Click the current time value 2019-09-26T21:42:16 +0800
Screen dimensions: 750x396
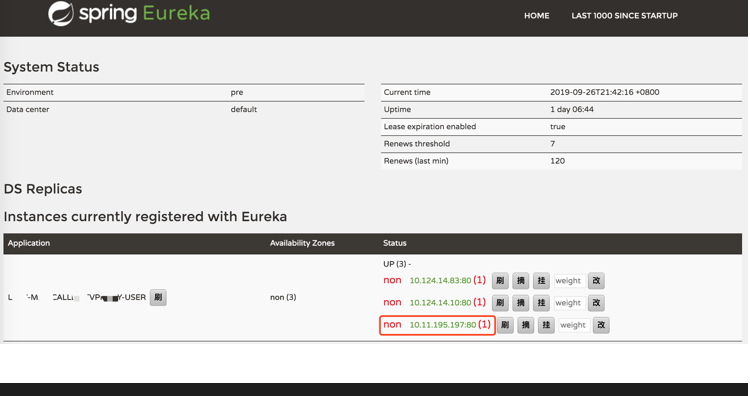pos(605,92)
